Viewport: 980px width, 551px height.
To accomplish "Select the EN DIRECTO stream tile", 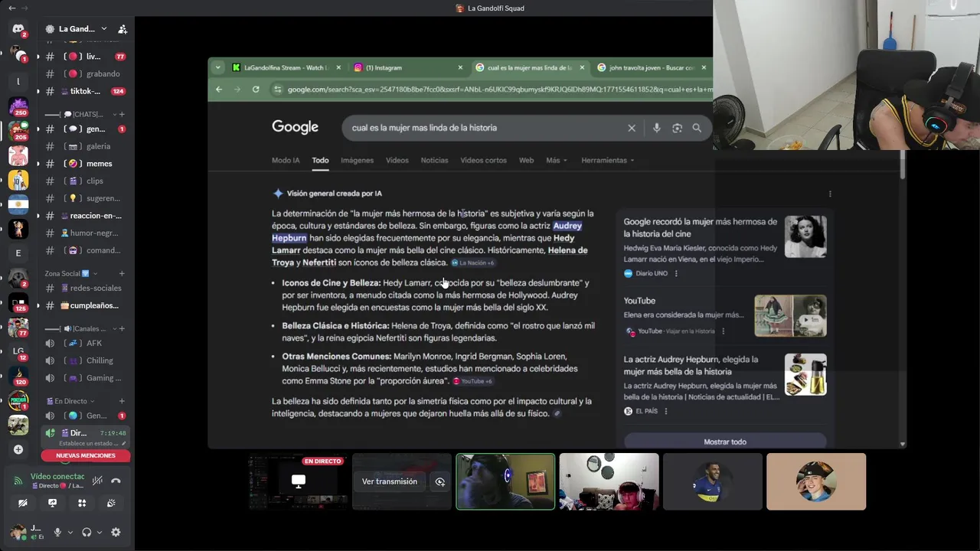I will 299,481.
